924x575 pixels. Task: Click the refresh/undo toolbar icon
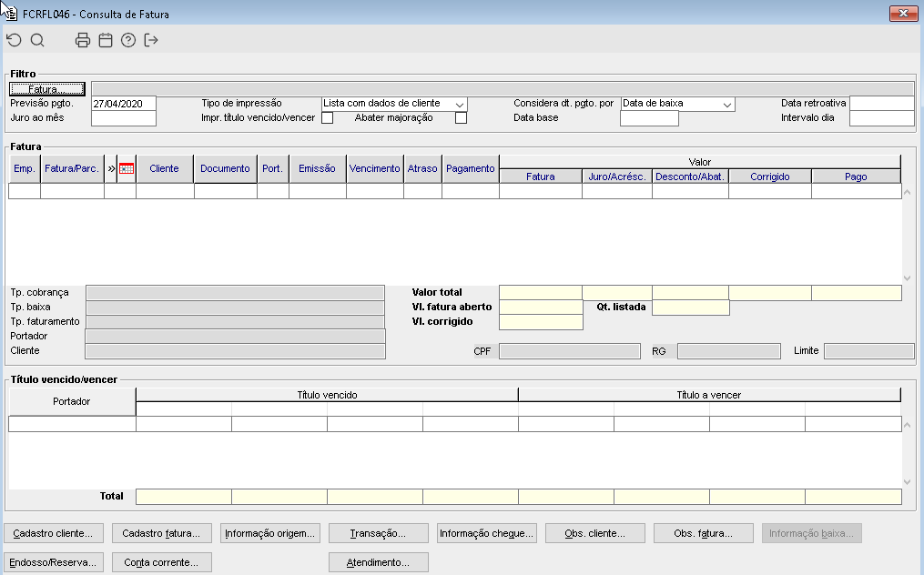point(15,40)
